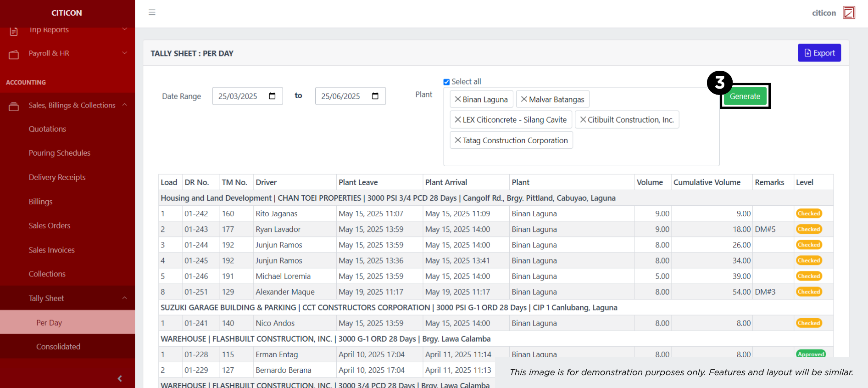Go to Delivery Receipts page

pos(57,177)
